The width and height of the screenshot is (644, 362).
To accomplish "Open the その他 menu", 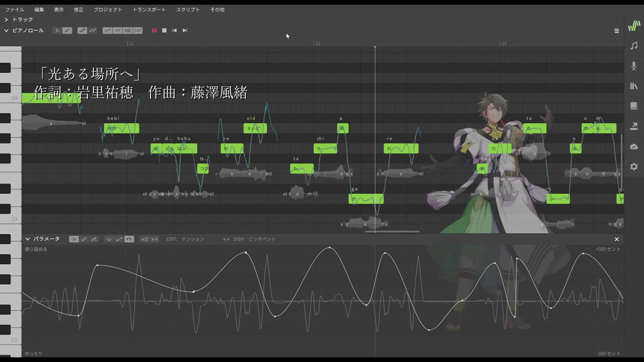I will (217, 9).
